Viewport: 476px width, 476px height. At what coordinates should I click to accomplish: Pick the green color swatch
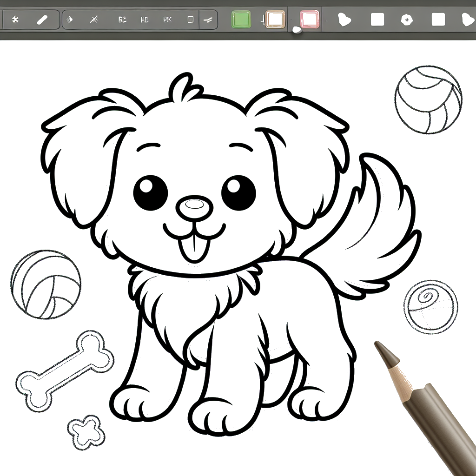(x=241, y=20)
